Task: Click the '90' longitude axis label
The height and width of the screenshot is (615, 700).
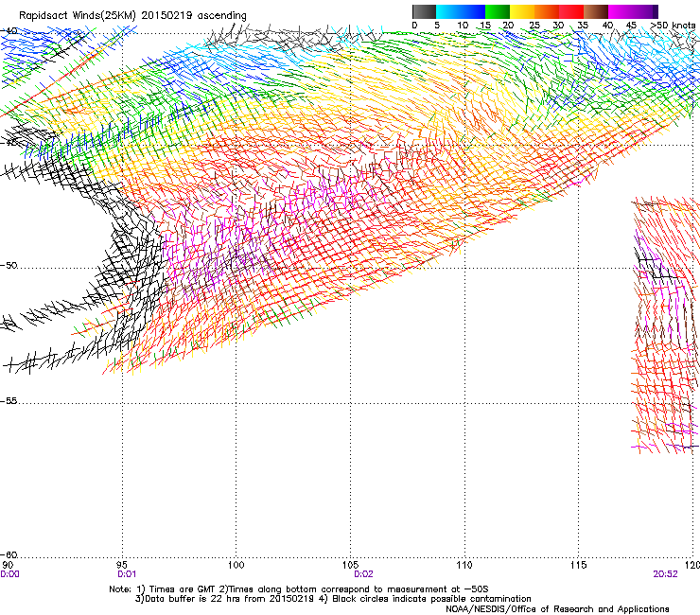Action: (x=8, y=566)
